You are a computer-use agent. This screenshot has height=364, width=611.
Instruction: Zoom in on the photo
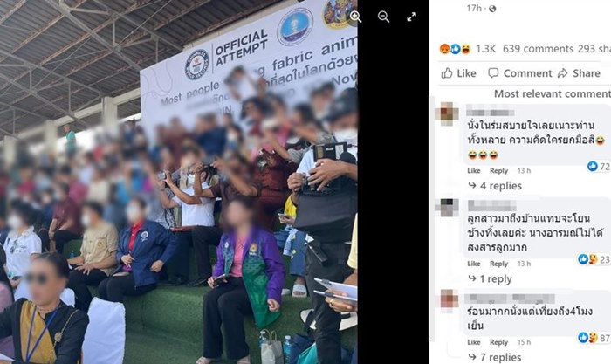355,17
